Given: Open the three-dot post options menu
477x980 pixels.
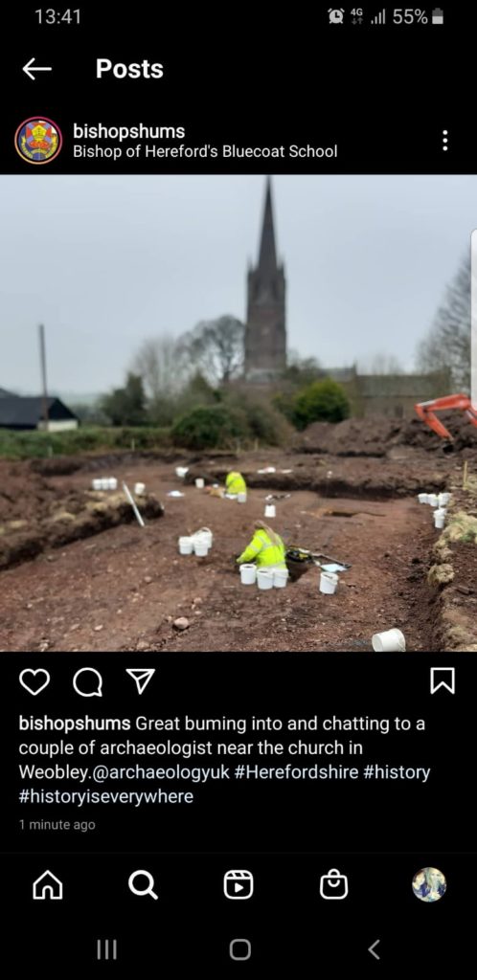Looking at the screenshot, I should pos(444,141).
